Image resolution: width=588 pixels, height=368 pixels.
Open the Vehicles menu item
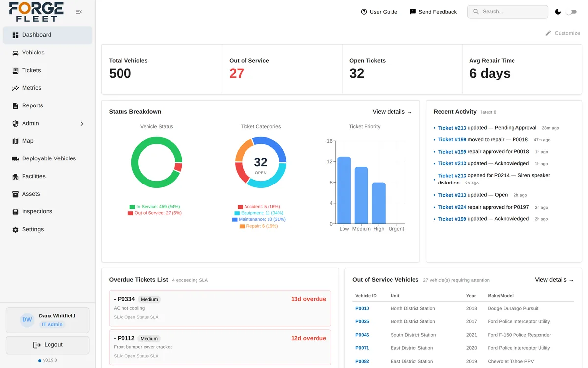point(48,53)
